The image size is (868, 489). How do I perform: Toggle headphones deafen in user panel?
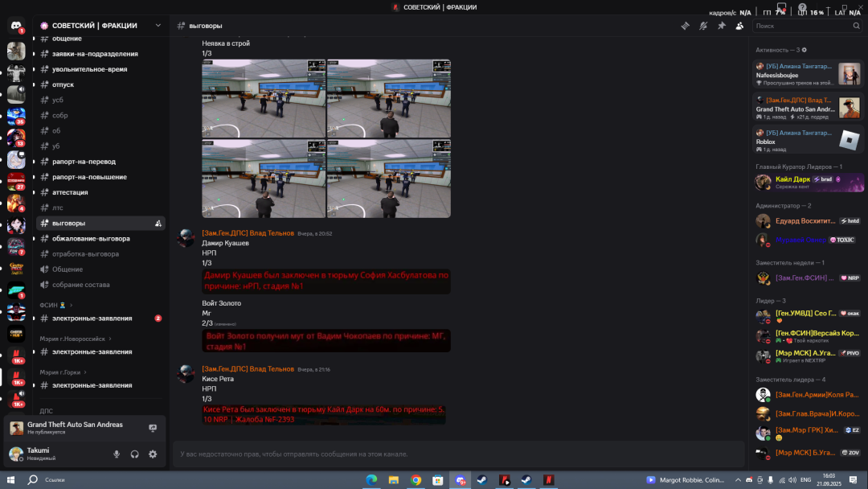135,454
